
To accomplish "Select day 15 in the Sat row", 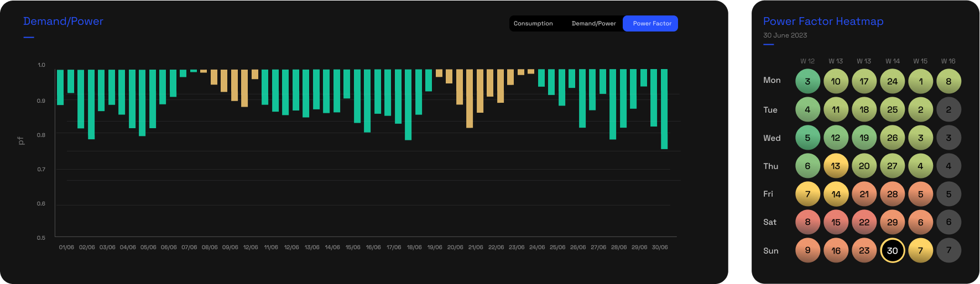I will (836, 222).
